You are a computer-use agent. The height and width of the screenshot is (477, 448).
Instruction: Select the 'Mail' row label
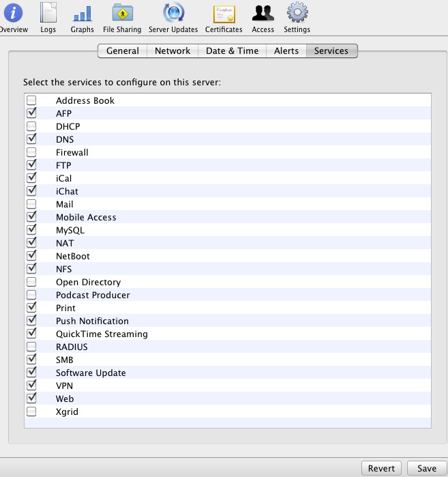coord(65,205)
